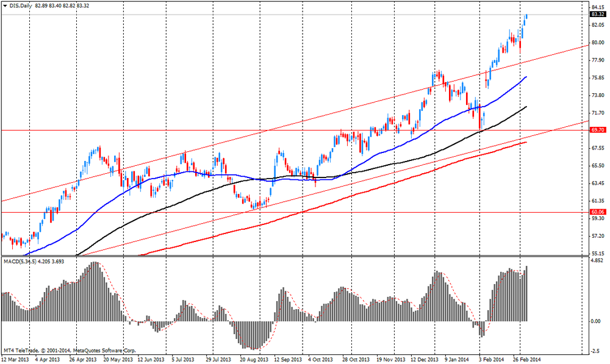The width and height of the screenshot is (610, 364).
Task: Click the 67.55 price axis label
Action: click(x=598, y=148)
